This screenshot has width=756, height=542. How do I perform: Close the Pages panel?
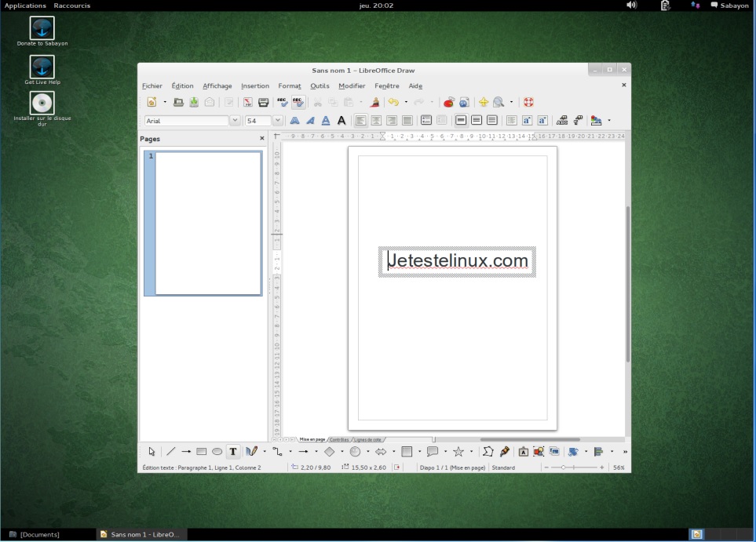(261, 138)
